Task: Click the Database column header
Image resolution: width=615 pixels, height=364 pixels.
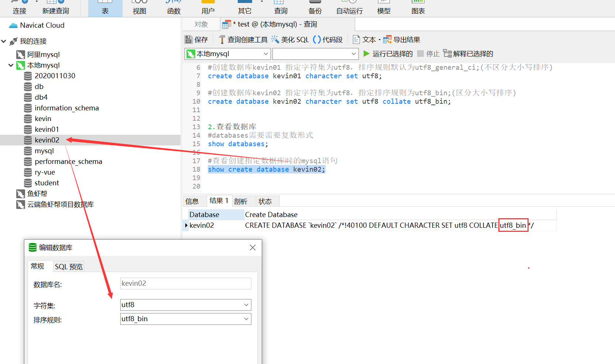Action: 216,215
